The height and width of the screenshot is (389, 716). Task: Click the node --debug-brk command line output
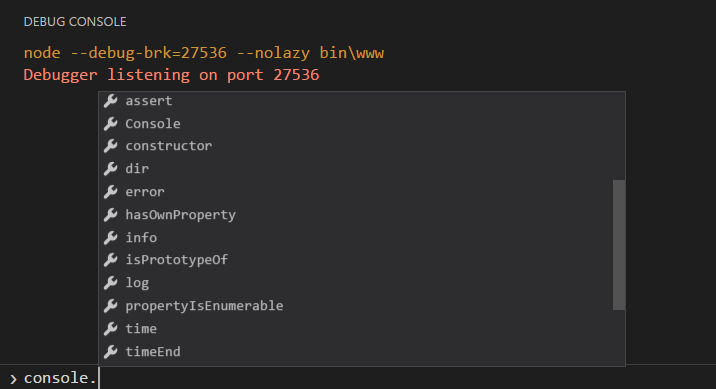(x=204, y=53)
